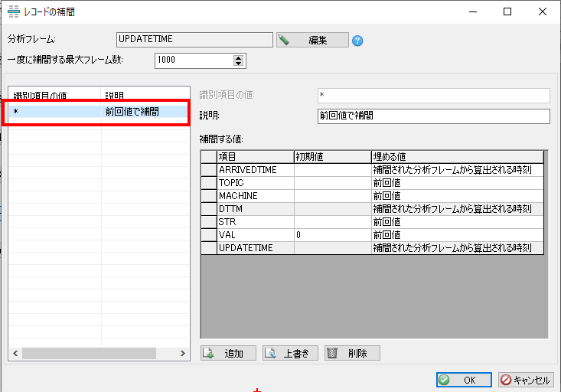The image size is (561, 392).
Task: Click the fill value cell for TOPIC row
Action: point(457,183)
